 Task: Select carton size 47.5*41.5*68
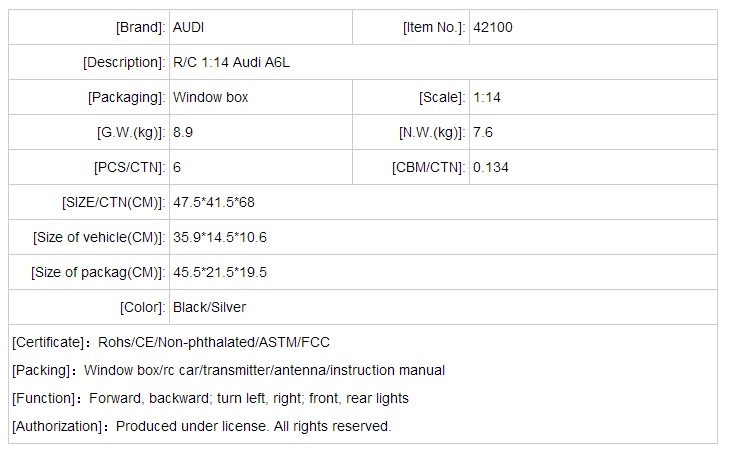pos(214,202)
